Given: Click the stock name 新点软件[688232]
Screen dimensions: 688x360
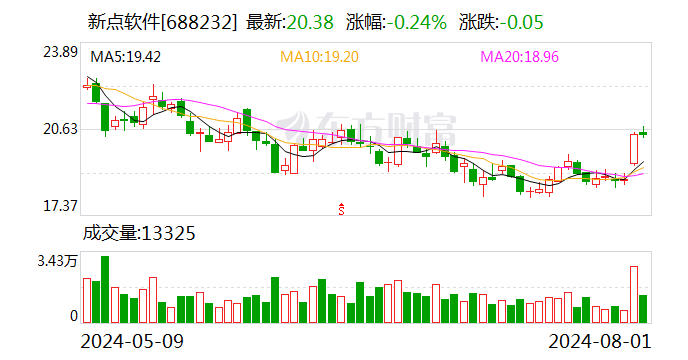Looking at the screenshot, I should [162, 22].
